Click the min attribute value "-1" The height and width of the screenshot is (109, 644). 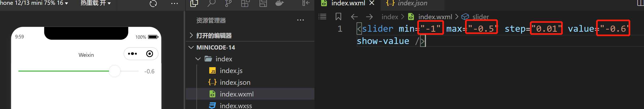click(430, 29)
